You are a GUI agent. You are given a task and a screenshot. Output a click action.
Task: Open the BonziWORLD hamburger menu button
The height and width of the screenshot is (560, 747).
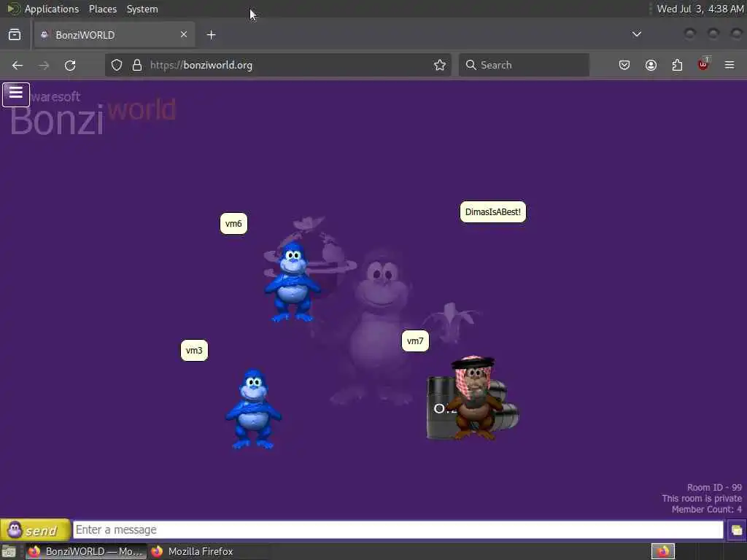pos(16,94)
